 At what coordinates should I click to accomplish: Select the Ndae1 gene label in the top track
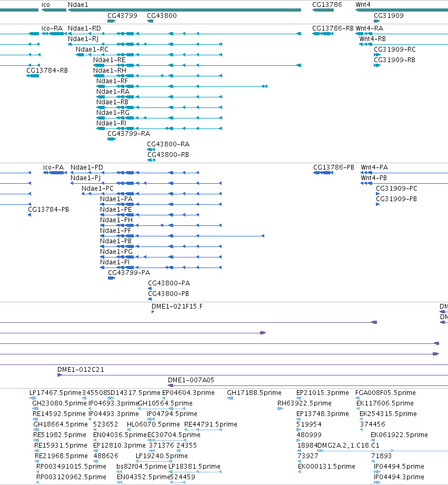point(78,5)
